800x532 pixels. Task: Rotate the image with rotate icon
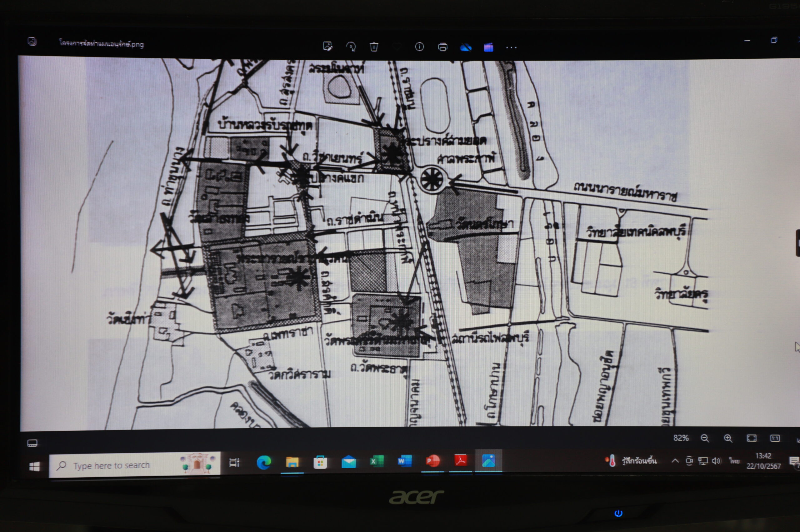click(351, 46)
